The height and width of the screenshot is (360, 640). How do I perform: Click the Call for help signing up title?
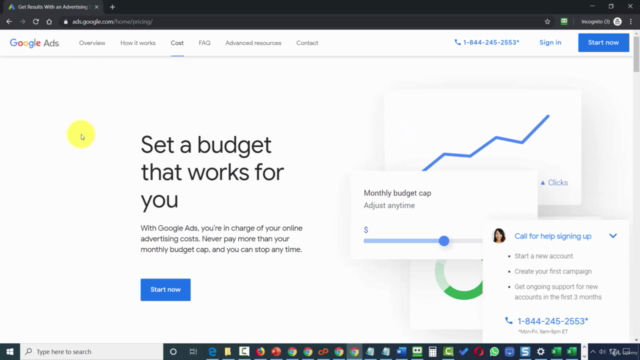click(553, 236)
